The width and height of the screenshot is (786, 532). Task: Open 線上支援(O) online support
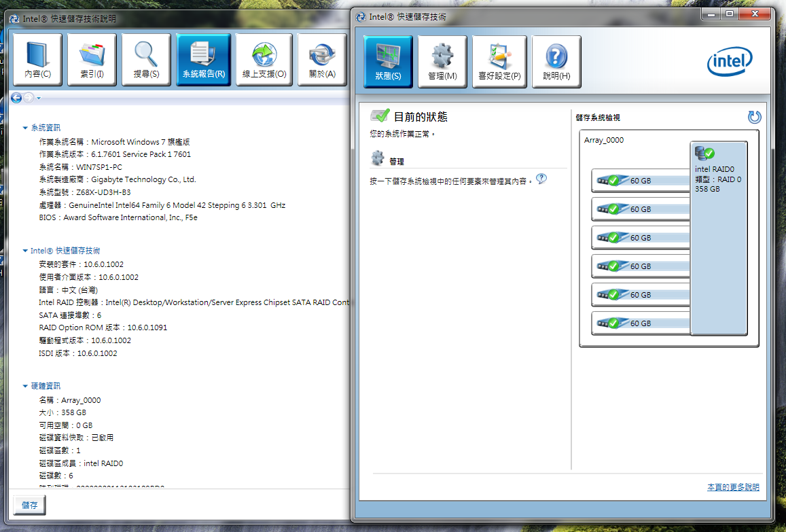point(264,60)
